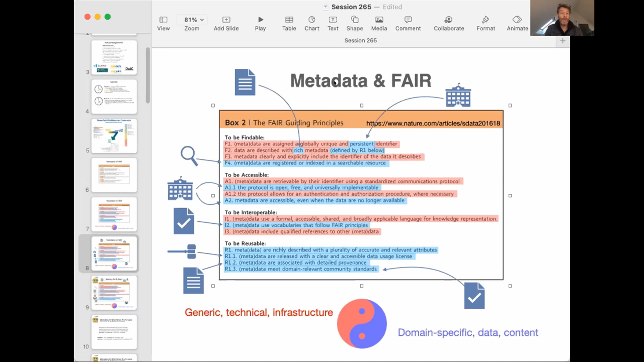Expand the 81% Zoom dropdown
Viewport: 644px width, 362px height.
[x=194, y=20]
